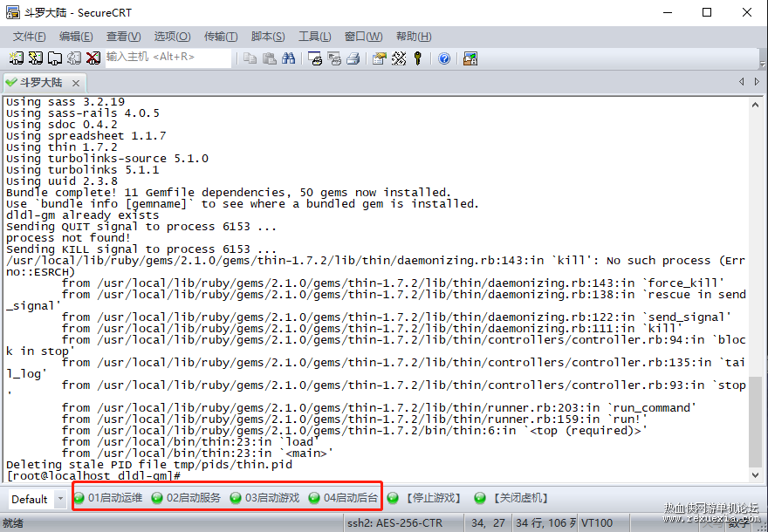Click the green check icon on the 斗罗大陆 tab
Screen dimensions: 768x532
coord(10,83)
